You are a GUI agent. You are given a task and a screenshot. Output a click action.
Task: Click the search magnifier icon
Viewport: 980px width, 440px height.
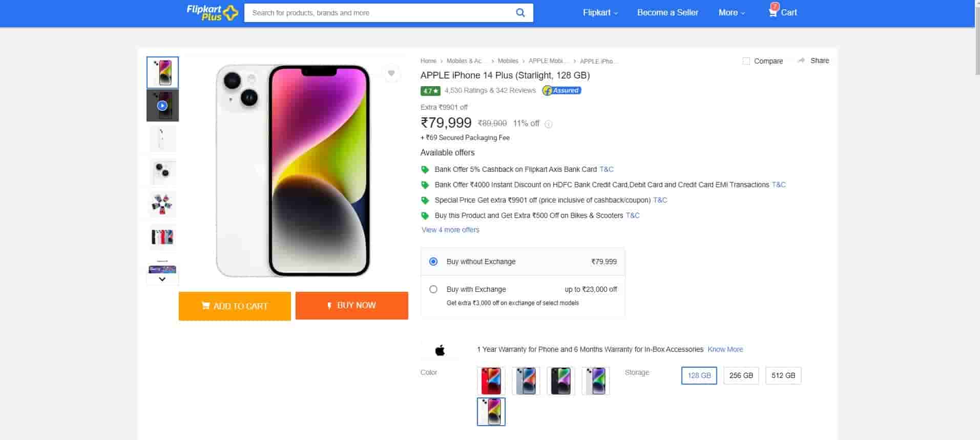pyautogui.click(x=520, y=13)
